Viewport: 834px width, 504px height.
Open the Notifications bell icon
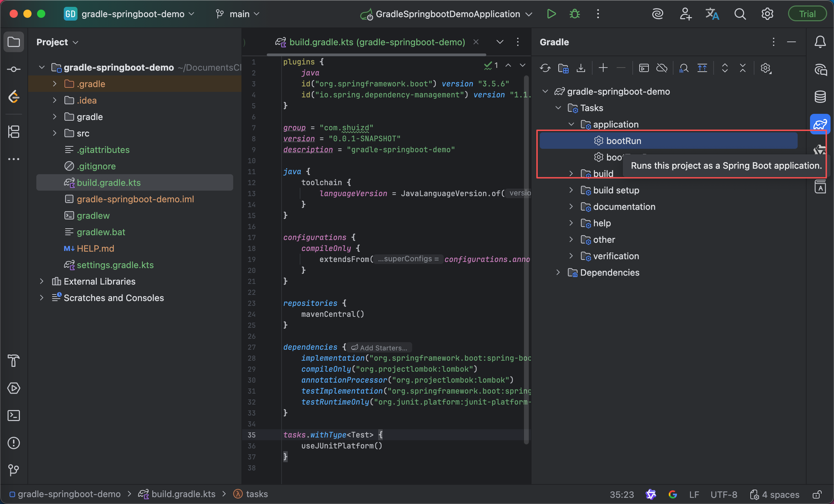pos(820,42)
